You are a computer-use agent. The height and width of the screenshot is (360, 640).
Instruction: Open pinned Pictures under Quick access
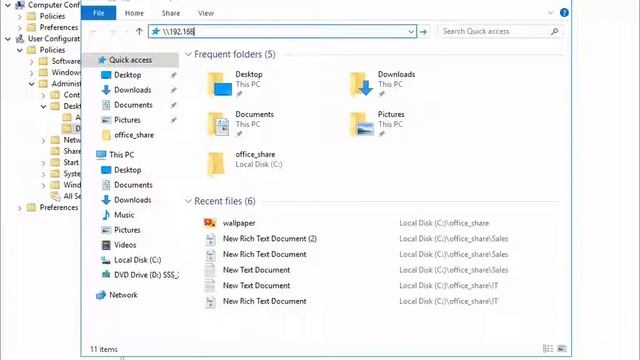click(x=127, y=120)
